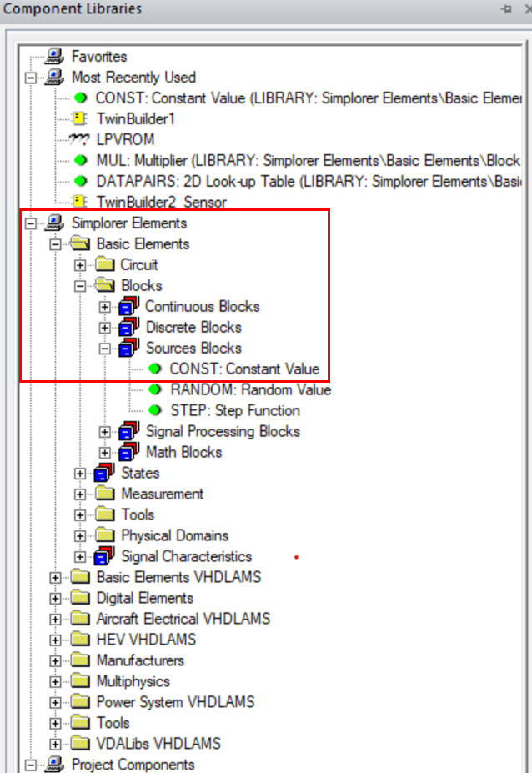Click the States library icon

(104, 472)
